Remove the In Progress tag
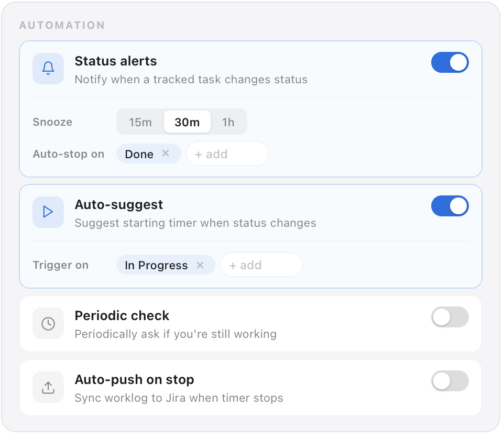 coord(200,265)
